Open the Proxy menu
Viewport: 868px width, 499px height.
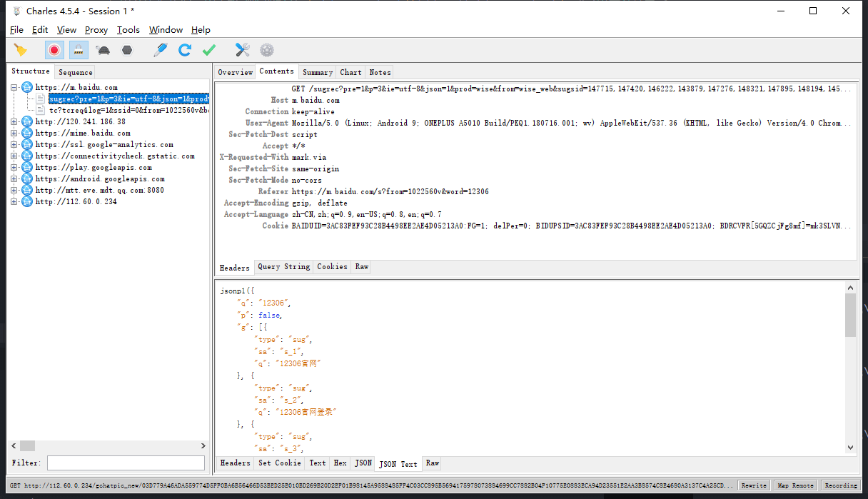click(x=96, y=30)
